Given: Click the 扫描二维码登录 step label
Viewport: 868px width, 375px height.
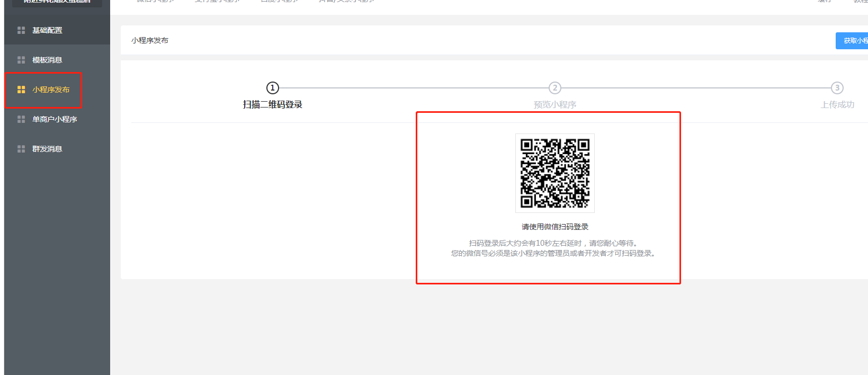Looking at the screenshot, I should click(272, 104).
